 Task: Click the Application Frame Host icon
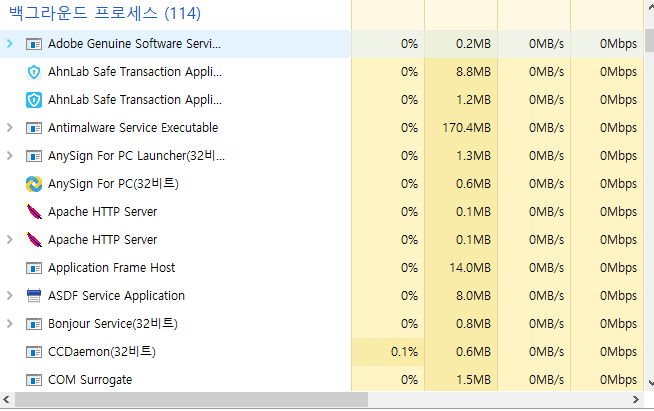pyautogui.click(x=34, y=267)
